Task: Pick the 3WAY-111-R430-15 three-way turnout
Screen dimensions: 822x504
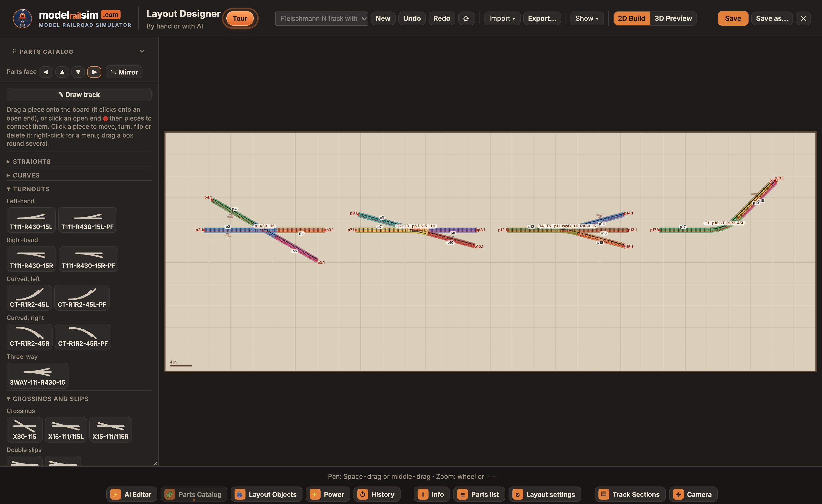Action: pyautogui.click(x=37, y=376)
